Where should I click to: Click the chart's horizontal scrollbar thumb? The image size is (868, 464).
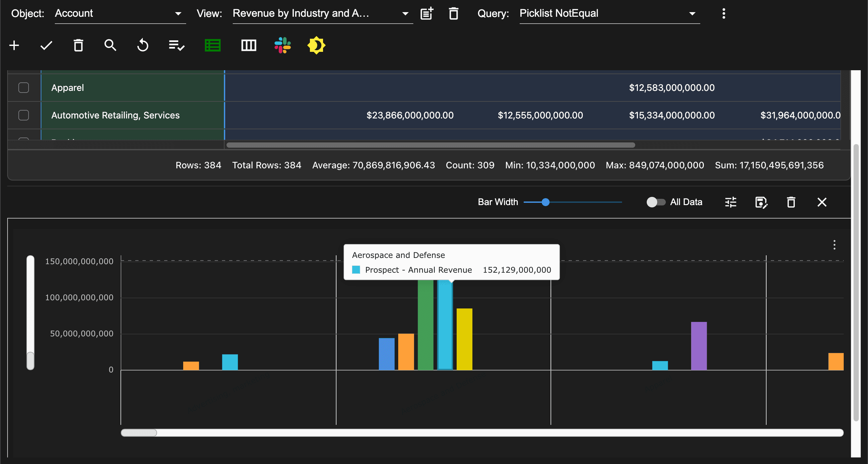139,433
